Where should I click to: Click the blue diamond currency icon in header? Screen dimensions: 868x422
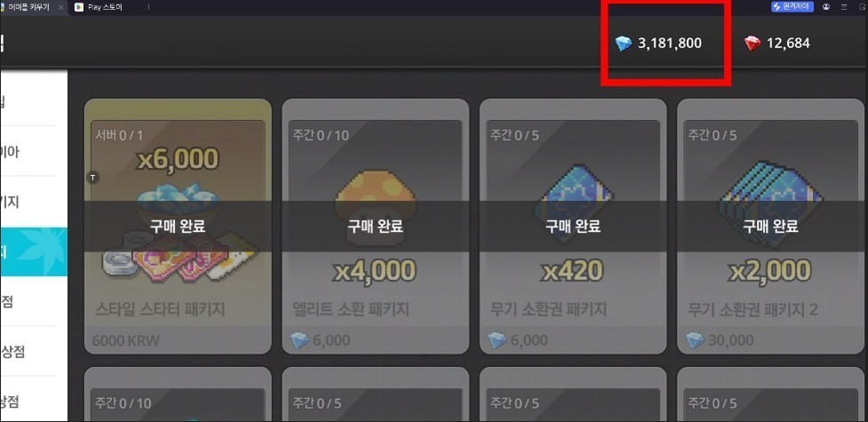624,44
